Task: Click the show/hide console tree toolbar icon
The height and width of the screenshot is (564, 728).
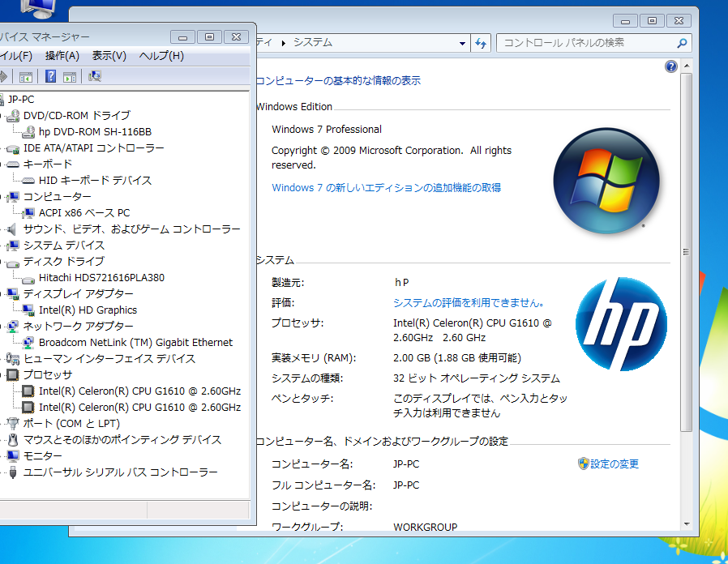Action: pos(25,77)
